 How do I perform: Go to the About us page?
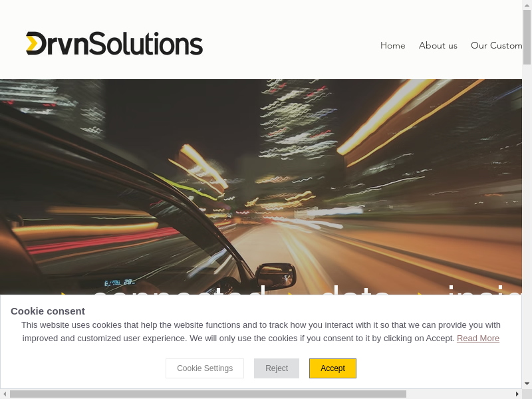pos(438,45)
